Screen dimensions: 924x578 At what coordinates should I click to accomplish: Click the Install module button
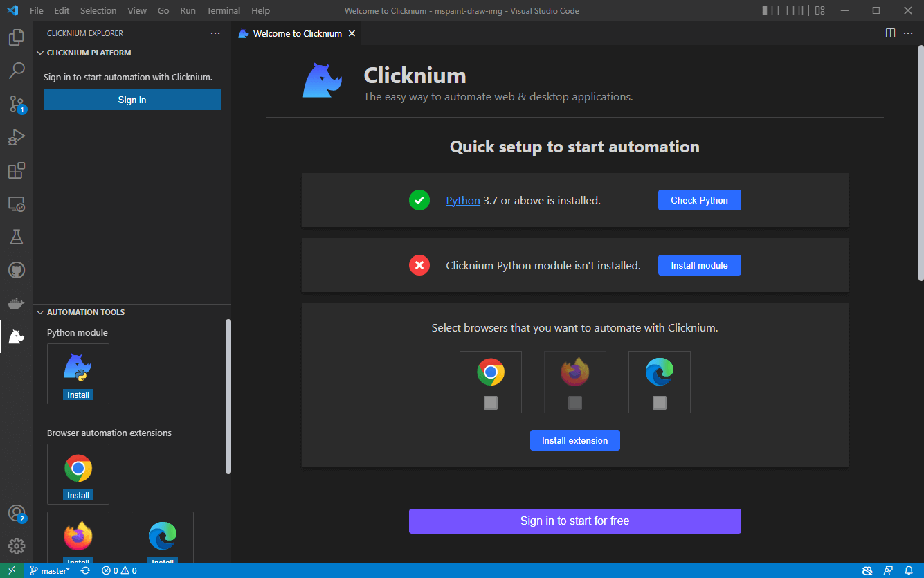(699, 265)
